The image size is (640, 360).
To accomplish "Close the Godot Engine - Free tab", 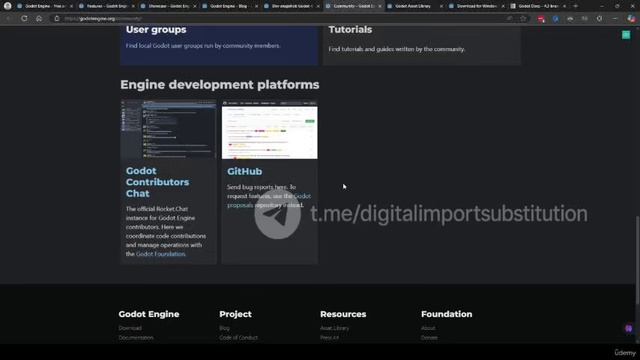I will [x=71, y=6].
